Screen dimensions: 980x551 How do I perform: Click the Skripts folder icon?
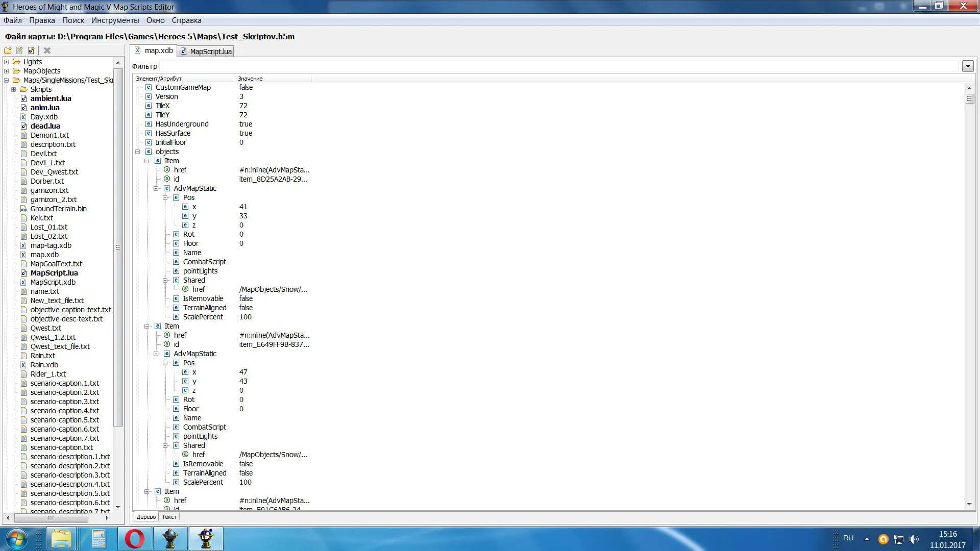coord(23,89)
